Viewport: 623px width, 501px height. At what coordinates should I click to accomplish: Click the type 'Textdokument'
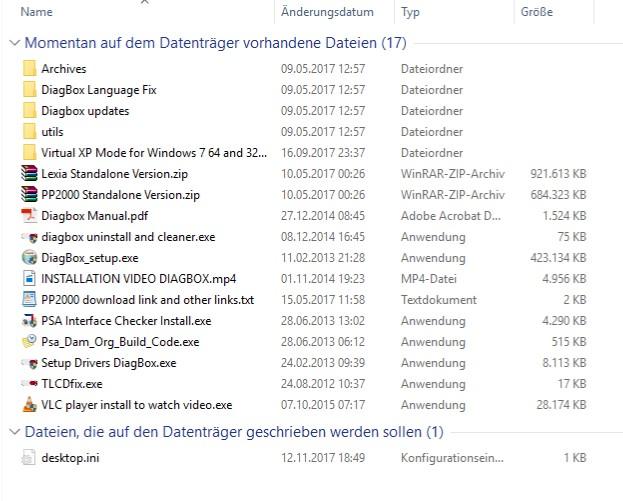point(439,300)
